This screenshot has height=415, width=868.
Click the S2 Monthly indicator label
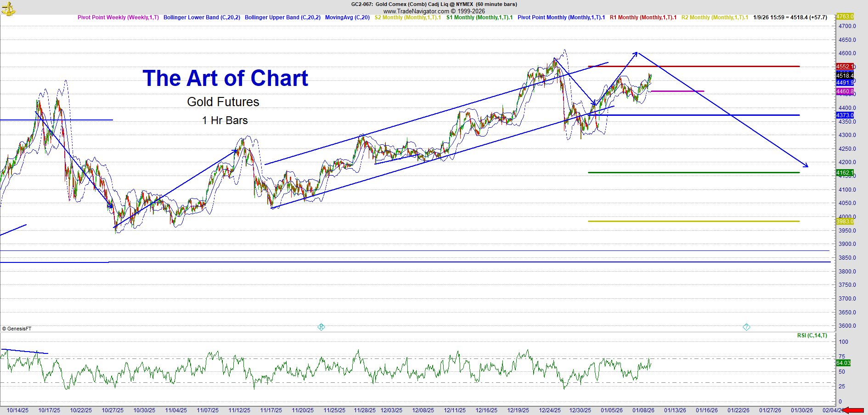(407, 17)
